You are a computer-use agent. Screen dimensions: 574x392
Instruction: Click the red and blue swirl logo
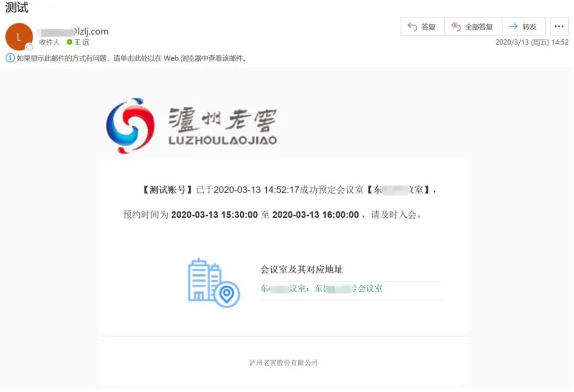pyautogui.click(x=131, y=126)
